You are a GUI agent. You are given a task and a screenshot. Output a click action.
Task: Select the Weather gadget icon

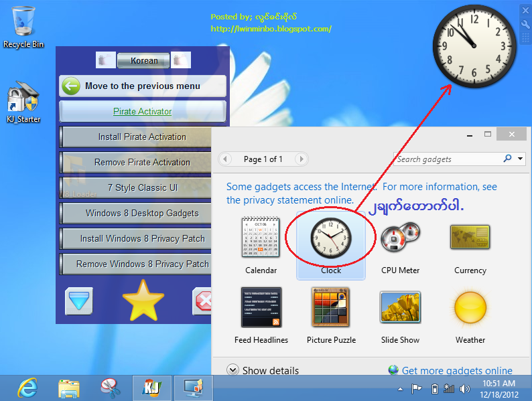pos(470,307)
